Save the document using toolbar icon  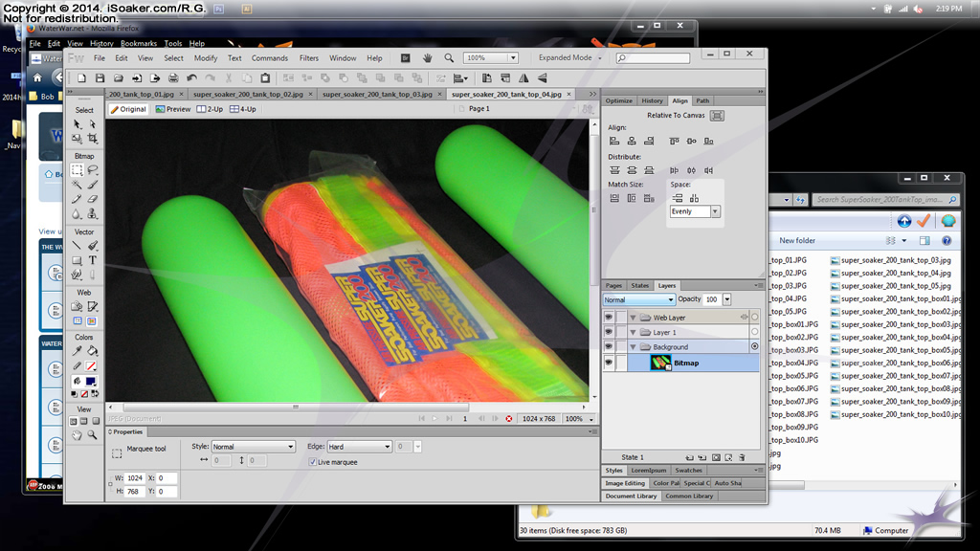(x=100, y=78)
